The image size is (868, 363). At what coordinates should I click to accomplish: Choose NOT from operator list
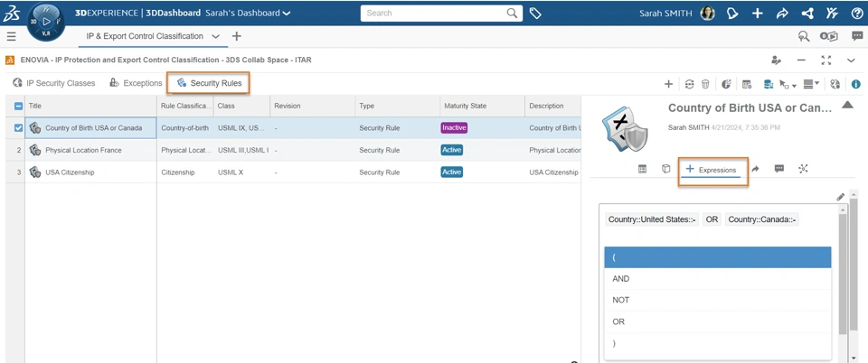coord(718,301)
